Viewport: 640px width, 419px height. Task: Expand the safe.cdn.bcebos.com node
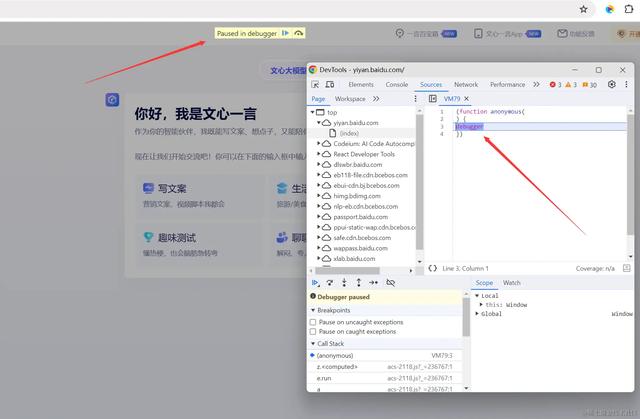(318, 237)
